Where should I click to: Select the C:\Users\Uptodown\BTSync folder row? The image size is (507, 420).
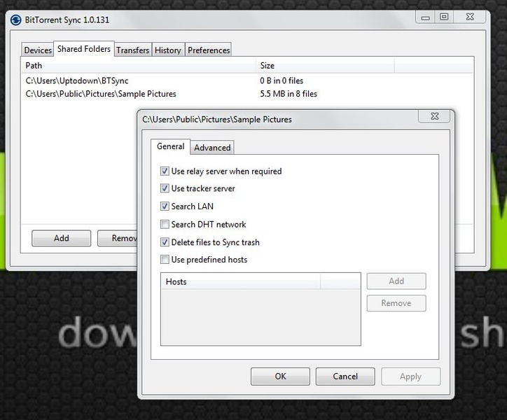click(x=247, y=80)
